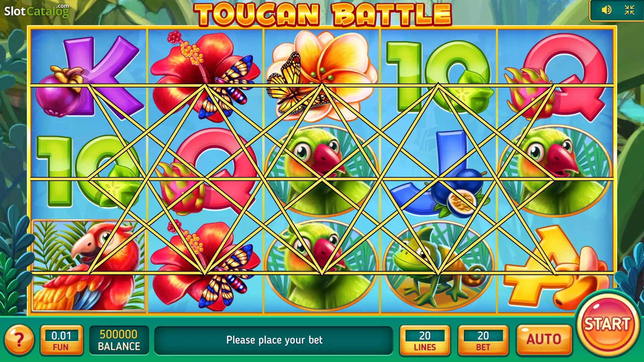Adjust the 20 BET amount
Screen dimensions: 644x362
click(x=483, y=340)
